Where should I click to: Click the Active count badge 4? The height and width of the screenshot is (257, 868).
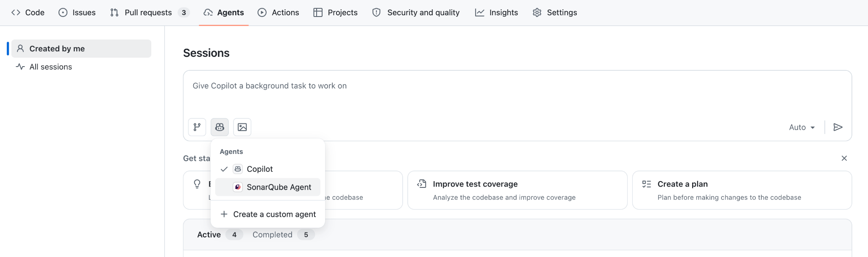click(234, 235)
